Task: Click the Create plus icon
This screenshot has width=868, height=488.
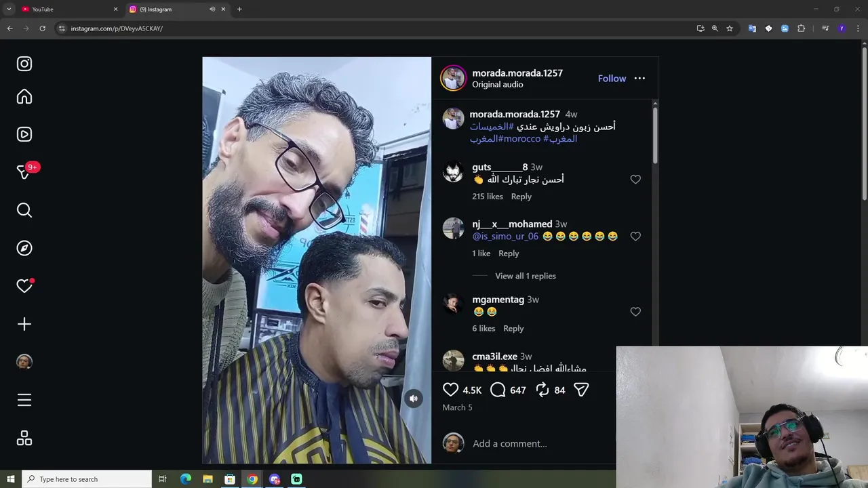Action: click(24, 324)
